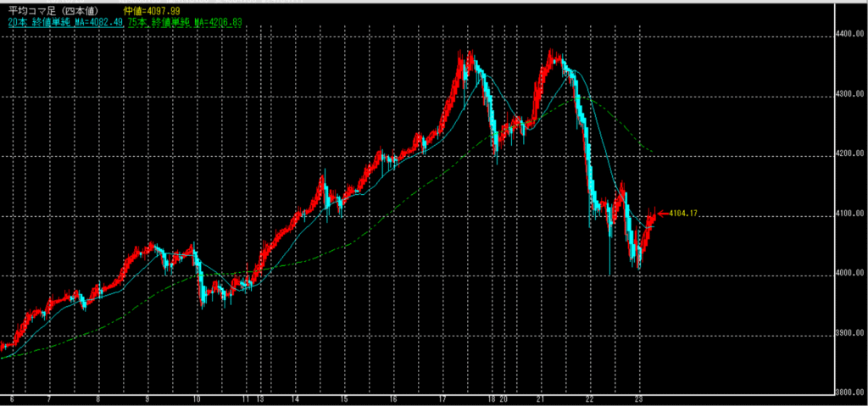Click the 4000 price axis label
Screen dimensions: 868x406
(x=849, y=274)
